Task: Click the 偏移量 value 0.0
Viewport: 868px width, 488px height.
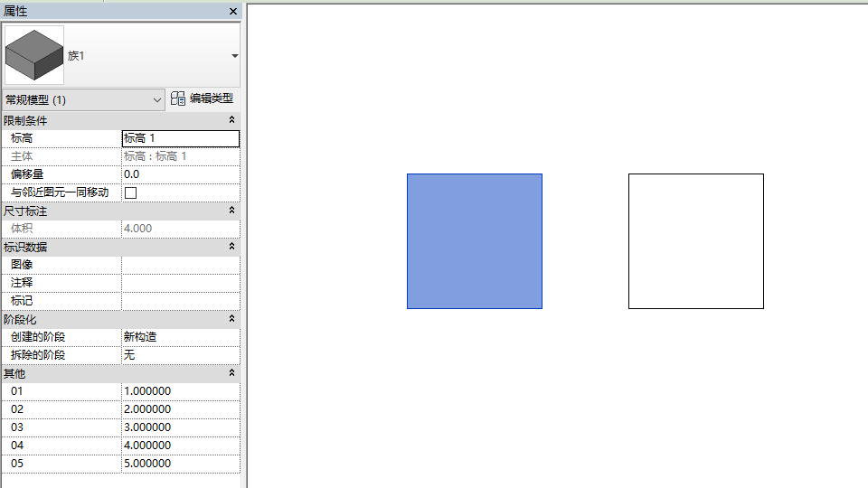Action: click(x=181, y=174)
